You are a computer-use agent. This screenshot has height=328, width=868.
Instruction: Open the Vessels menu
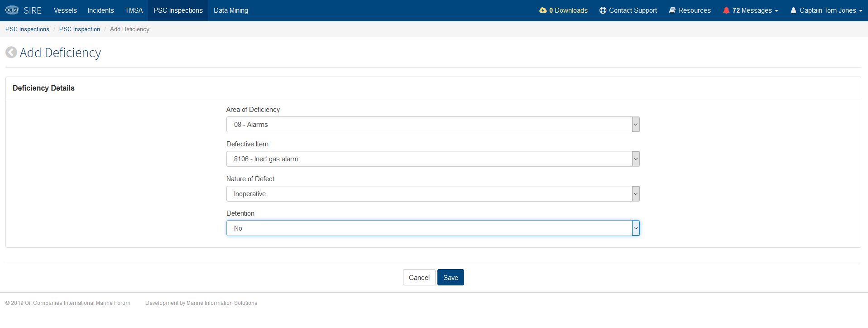(x=65, y=10)
